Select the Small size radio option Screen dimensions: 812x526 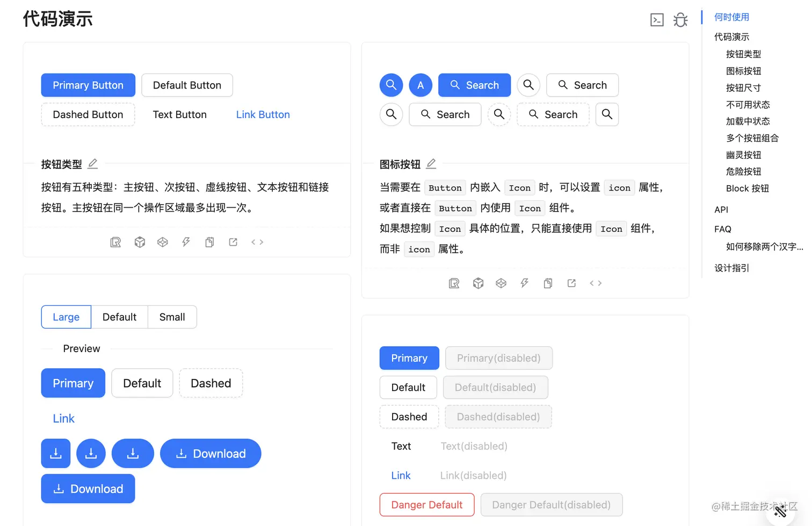pyautogui.click(x=172, y=317)
